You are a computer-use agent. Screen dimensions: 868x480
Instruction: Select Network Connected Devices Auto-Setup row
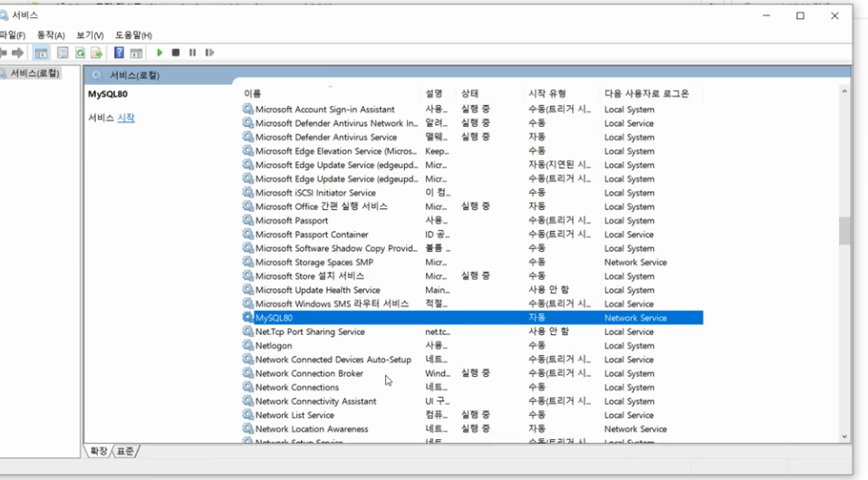[473, 360]
